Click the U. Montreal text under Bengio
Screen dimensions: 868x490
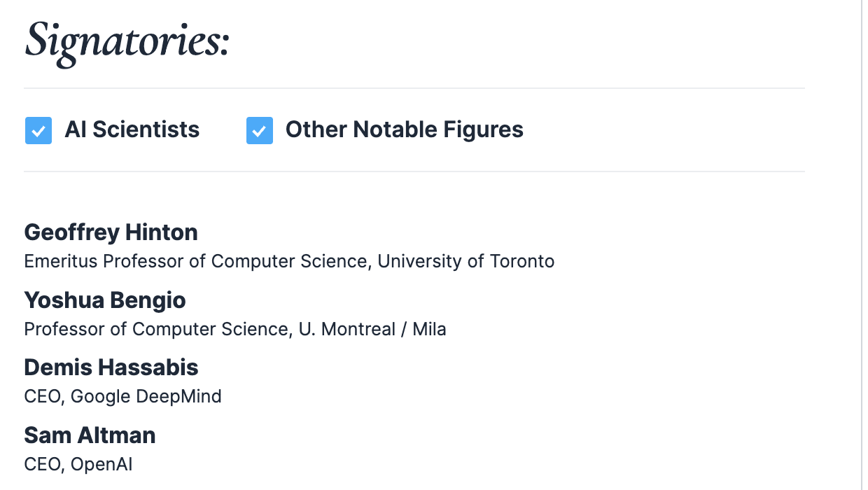tap(347, 329)
